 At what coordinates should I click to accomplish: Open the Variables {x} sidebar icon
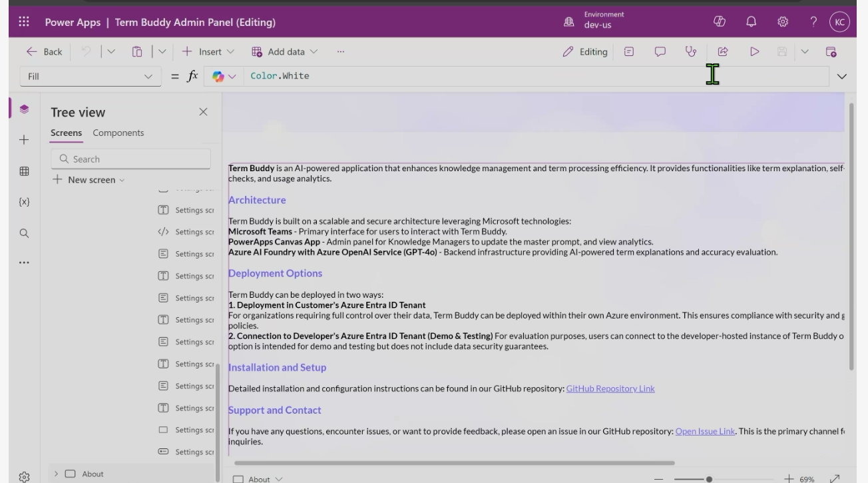(x=24, y=202)
